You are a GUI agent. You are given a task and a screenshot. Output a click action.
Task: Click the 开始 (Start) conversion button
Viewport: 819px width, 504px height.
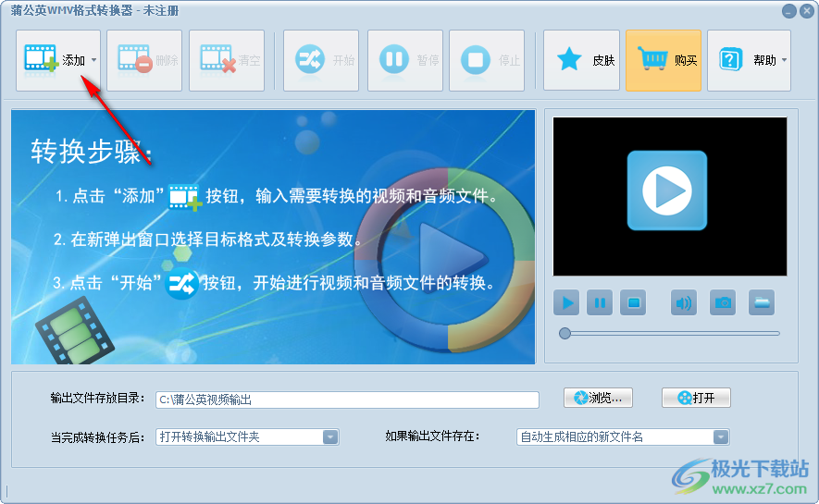(x=321, y=60)
